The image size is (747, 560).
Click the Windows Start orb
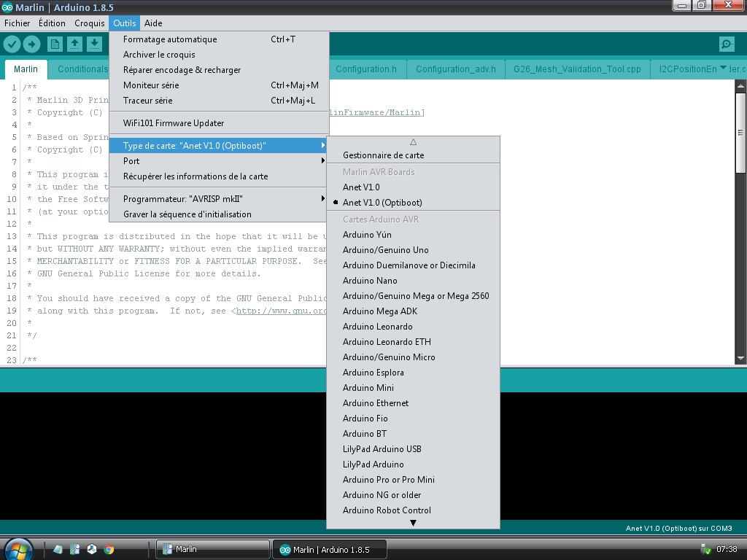pos(18,549)
